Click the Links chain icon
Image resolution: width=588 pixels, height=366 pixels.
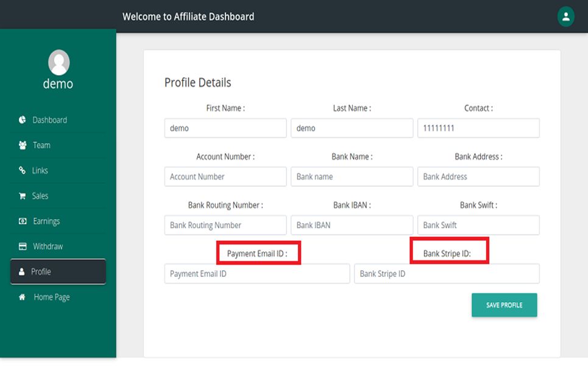(x=23, y=170)
